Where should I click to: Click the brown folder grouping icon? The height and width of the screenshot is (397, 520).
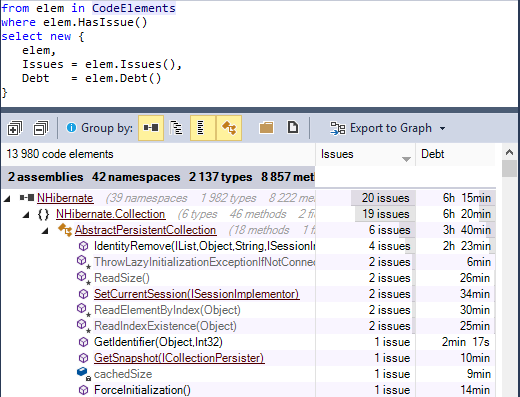(x=266, y=128)
